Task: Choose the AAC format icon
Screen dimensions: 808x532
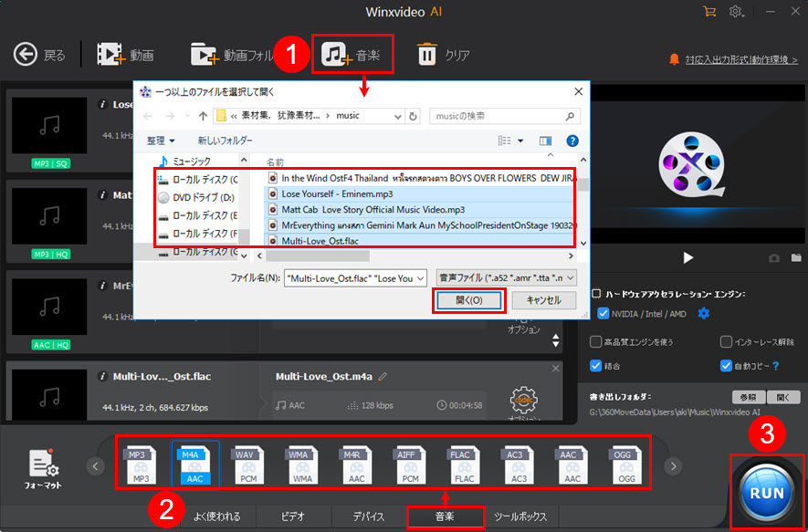Action: coord(572,466)
